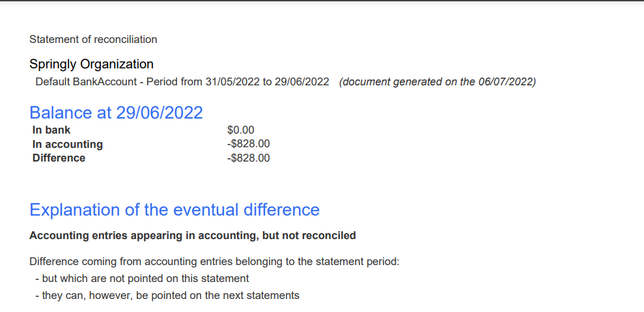Click the period end date in the subtitle line
Viewport: 644px width, 312px height.
[301, 82]
